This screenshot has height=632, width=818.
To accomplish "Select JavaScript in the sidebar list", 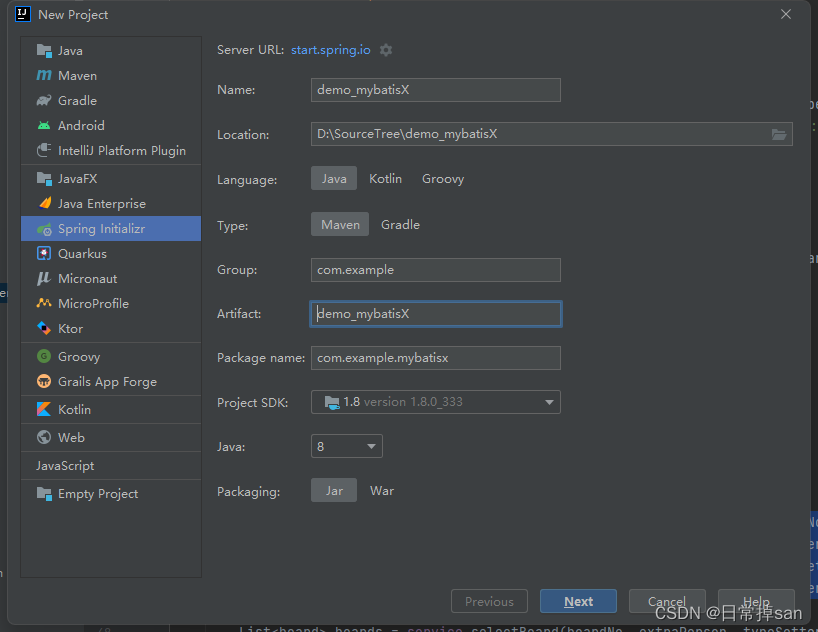I will pyautogui.click(x=111, y=466).
